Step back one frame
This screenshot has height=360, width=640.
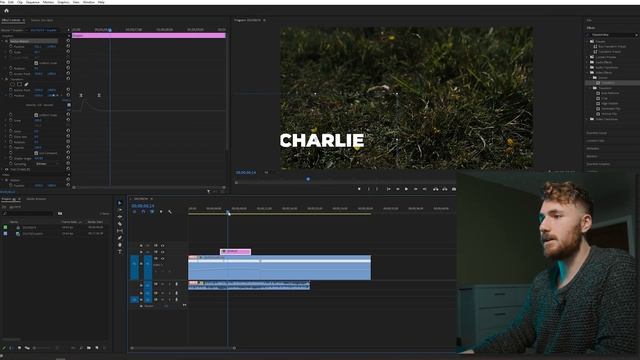397,189
